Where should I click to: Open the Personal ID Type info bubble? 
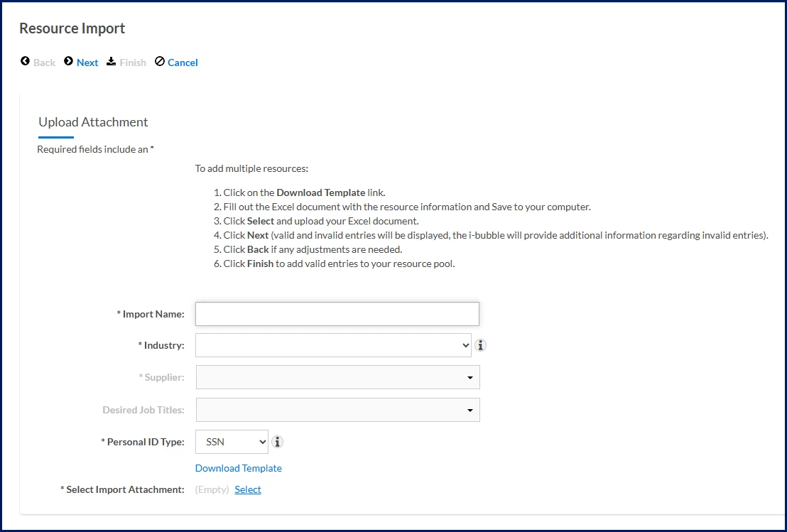277,442
